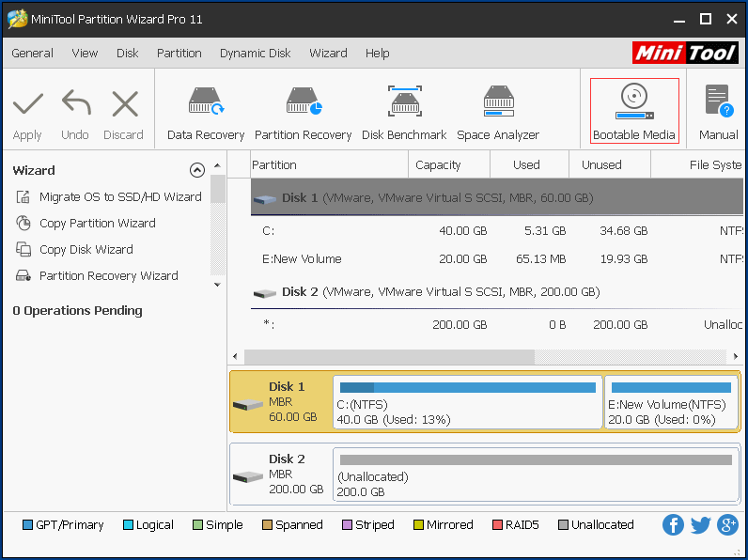This screenshot has width=748, height=560.
Task: Click the Copy Partition Wizard icon
Action: click(x=23, y=223)
